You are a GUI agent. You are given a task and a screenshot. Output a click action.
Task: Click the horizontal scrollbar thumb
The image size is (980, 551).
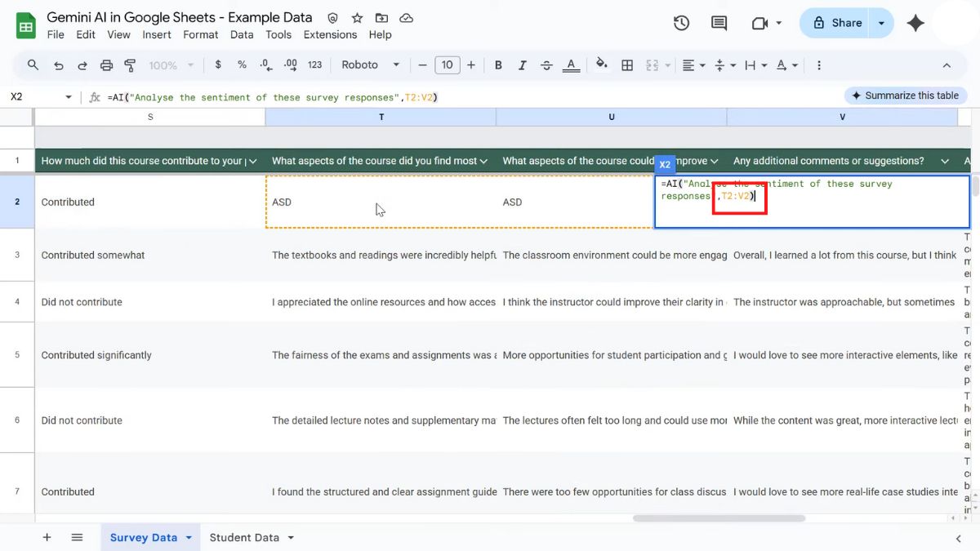click(719, 518)
